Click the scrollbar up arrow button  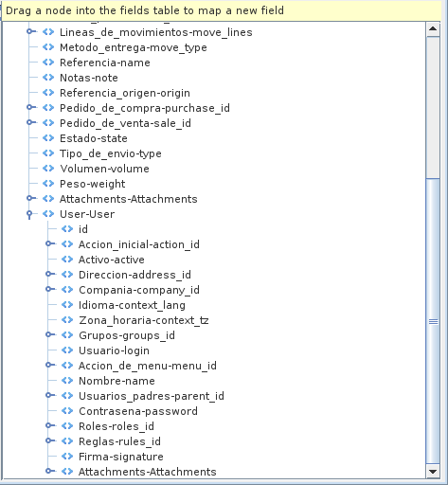(433, 29)
